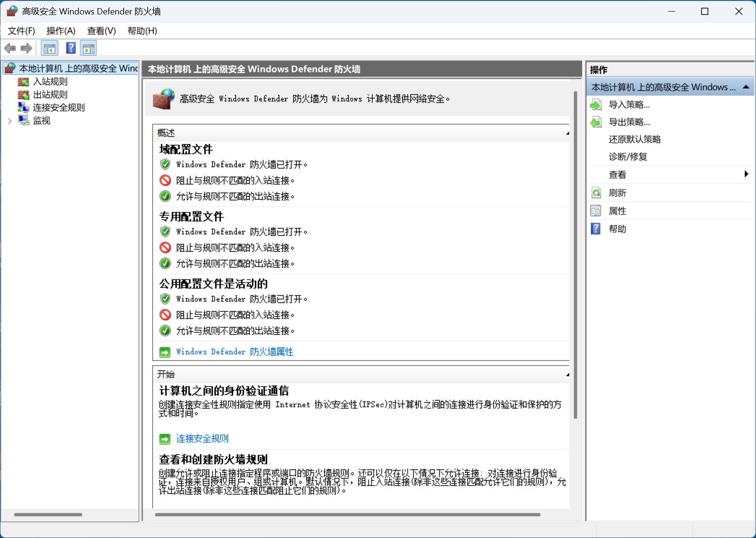
Task: Collapse the 概述 section
Action: click(x=567, y=133)
